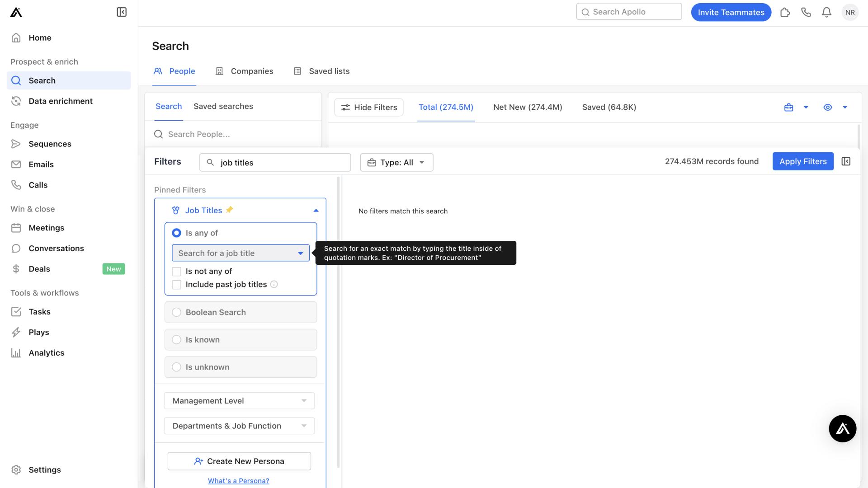The height and width of the screenshot is (488, 868).
Task: Click the Data enrichment refresh icon
Action: pos(16,101)
